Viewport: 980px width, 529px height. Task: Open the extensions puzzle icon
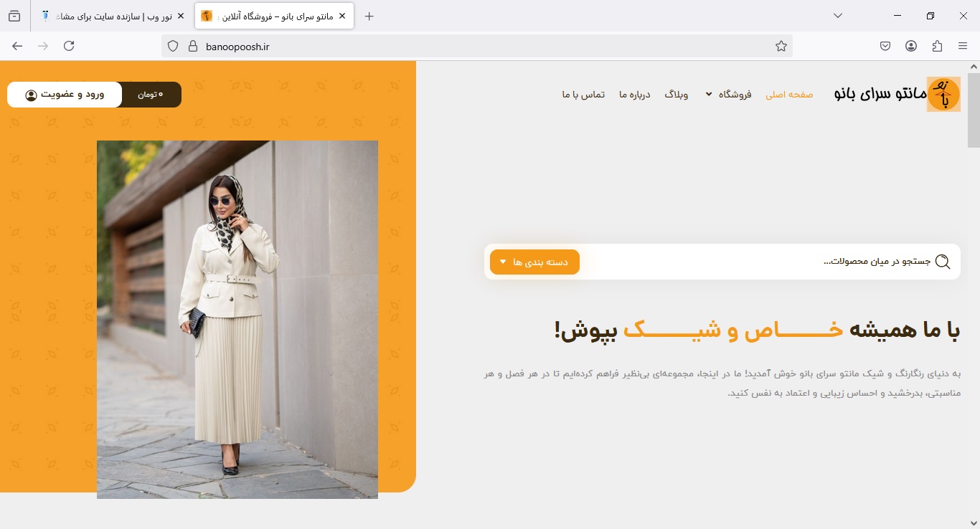coord(937,46)
